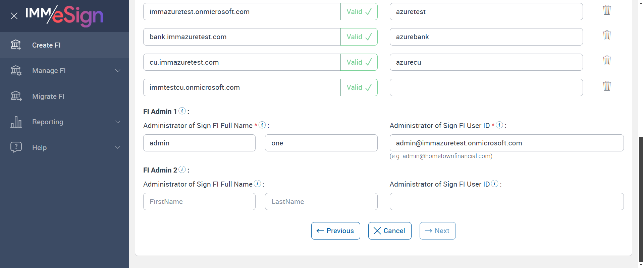The height and width of the screenshot is (268, 644).
Task: Delete the immtestcu.onmicrosoft.com domain row
Action: [x=607, y=86]
